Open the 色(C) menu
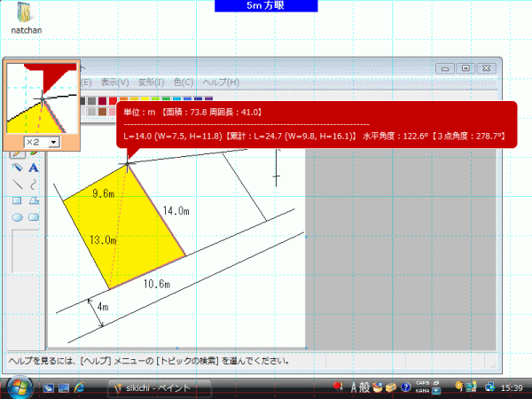 tap(182, 82)
